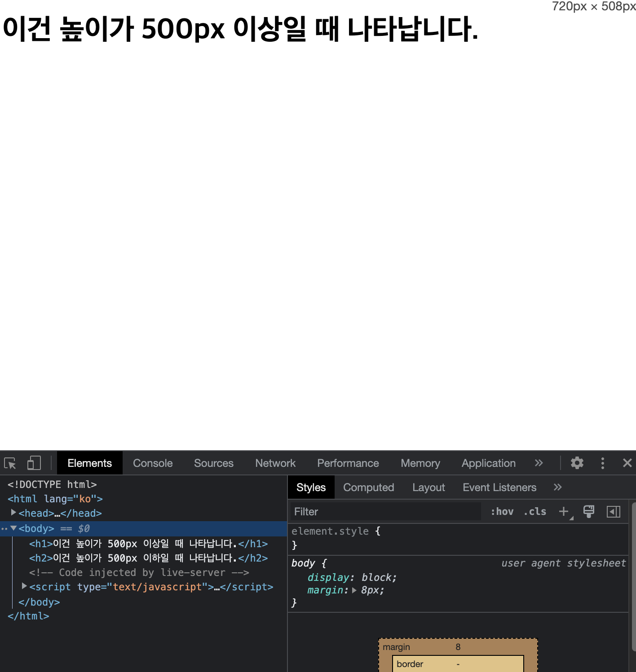The width and height of the screenshot is (636, 672).
Task: Switch to the Elements tab
Action: [x=90, y=463]
